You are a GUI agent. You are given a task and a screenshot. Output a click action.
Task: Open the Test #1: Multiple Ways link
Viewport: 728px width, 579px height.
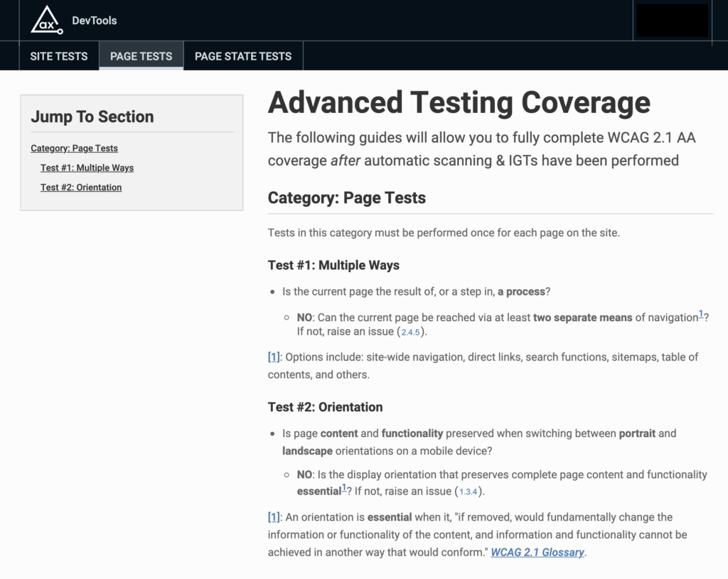87,168
